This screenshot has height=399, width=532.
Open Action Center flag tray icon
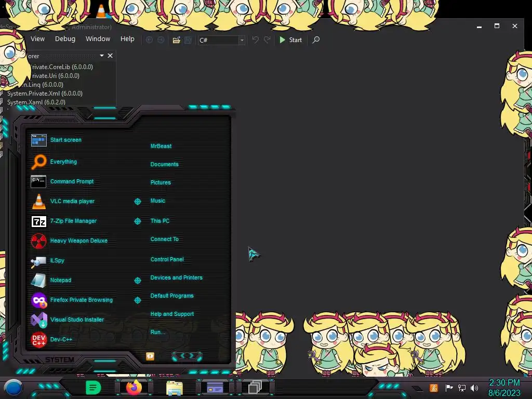click(449, 388)
